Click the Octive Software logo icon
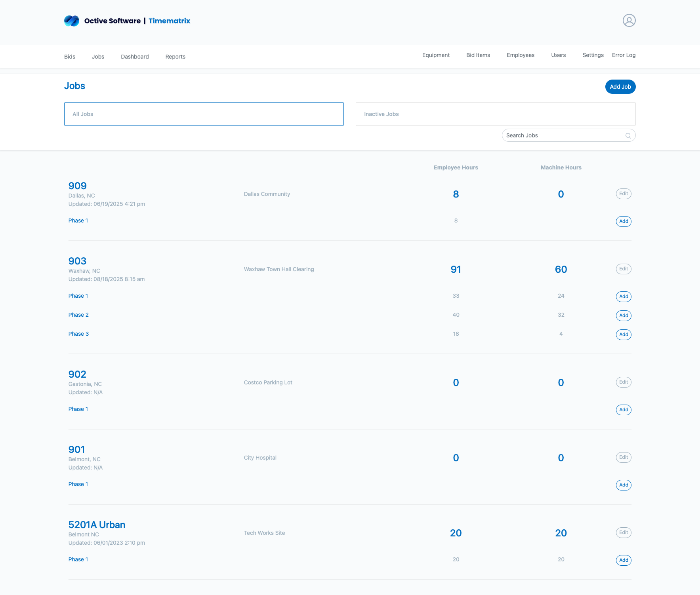 tap(72, 21)
